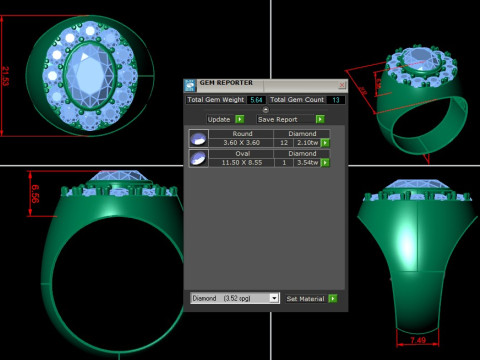Click green arrow next to Update
Viewport: 480px width, 360px height.
239,119
